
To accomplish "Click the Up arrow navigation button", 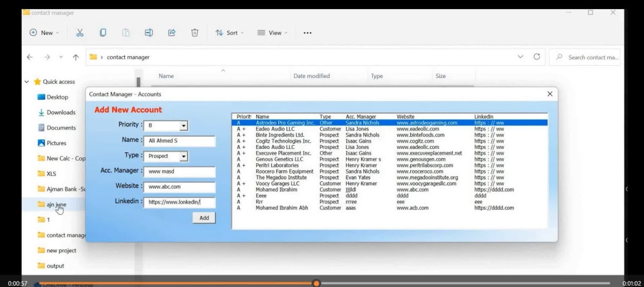I will (75, 57).
